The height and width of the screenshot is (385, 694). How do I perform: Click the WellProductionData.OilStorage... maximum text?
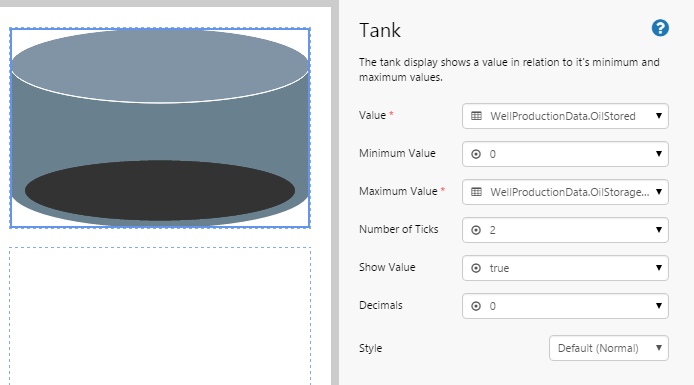pyautogui.click(x=570, y=192)
